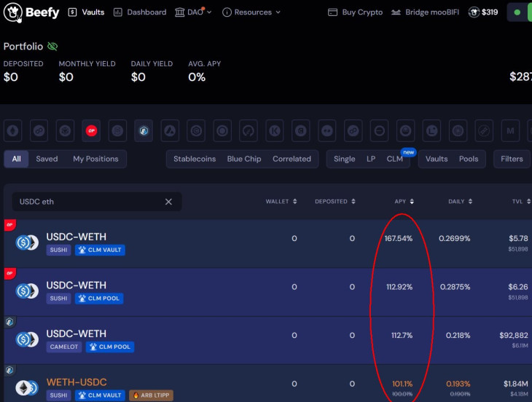Toggle the Polygon chain filter

(39, 130)
